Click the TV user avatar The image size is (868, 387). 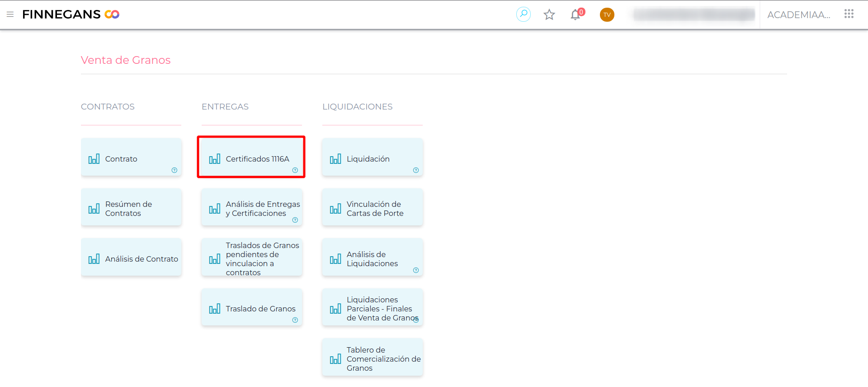[x=607, y=15]
